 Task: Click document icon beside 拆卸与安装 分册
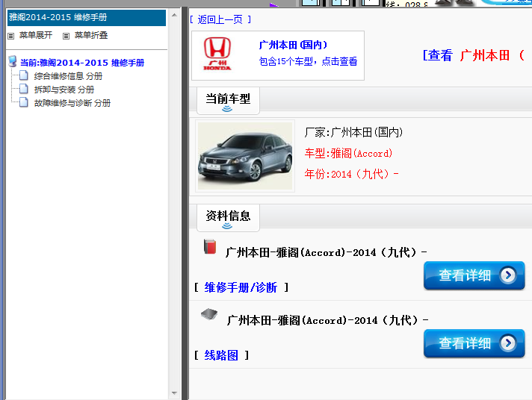tap(24, 89)
